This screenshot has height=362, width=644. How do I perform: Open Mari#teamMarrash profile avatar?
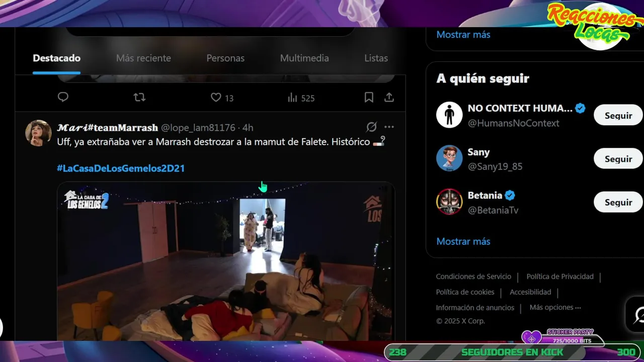point(38,133)
